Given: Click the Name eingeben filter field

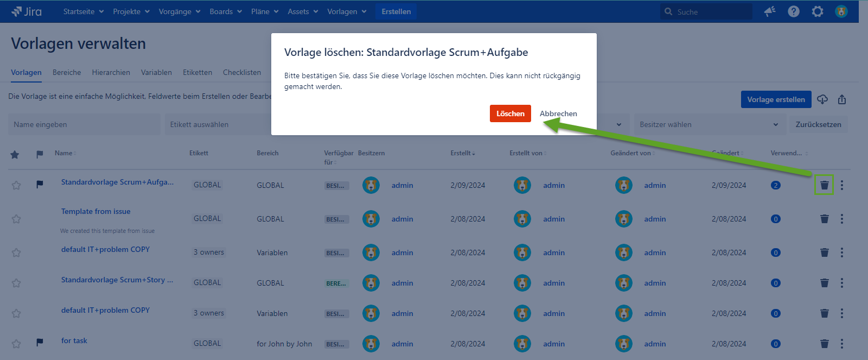Looking at the screenshot, I should [x=84, y=124].
